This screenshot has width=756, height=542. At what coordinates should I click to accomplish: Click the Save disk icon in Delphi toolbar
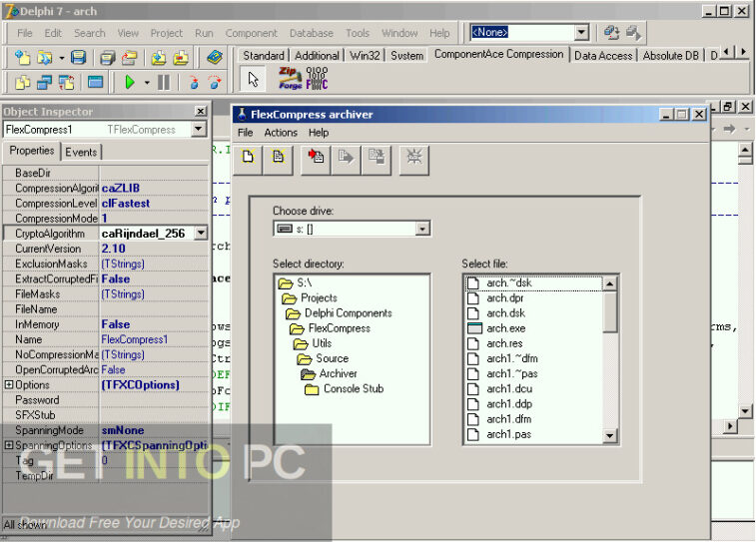78,57
